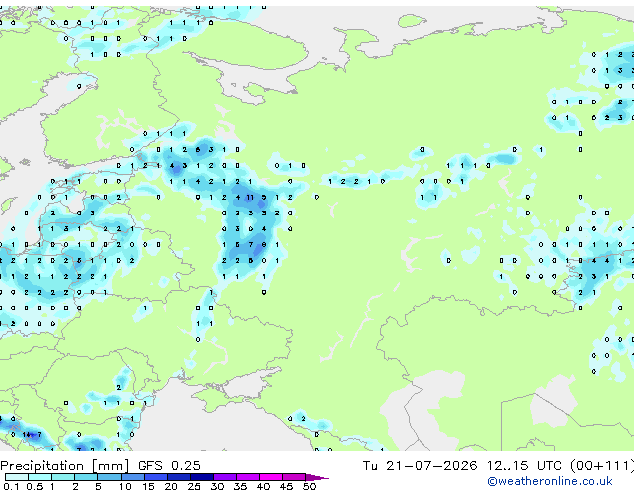Click the '25' legend label
634x490 pixels.
[x=194, y=486]
